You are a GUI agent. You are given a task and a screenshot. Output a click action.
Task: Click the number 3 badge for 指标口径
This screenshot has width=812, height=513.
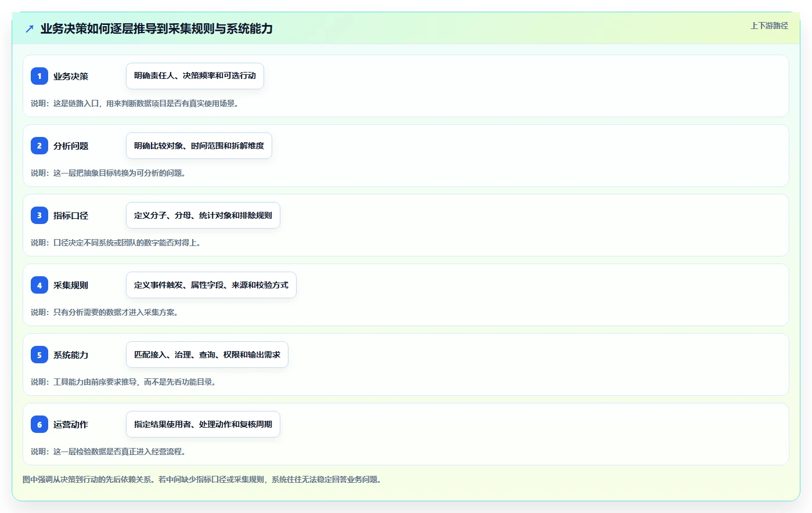[39, 215]
